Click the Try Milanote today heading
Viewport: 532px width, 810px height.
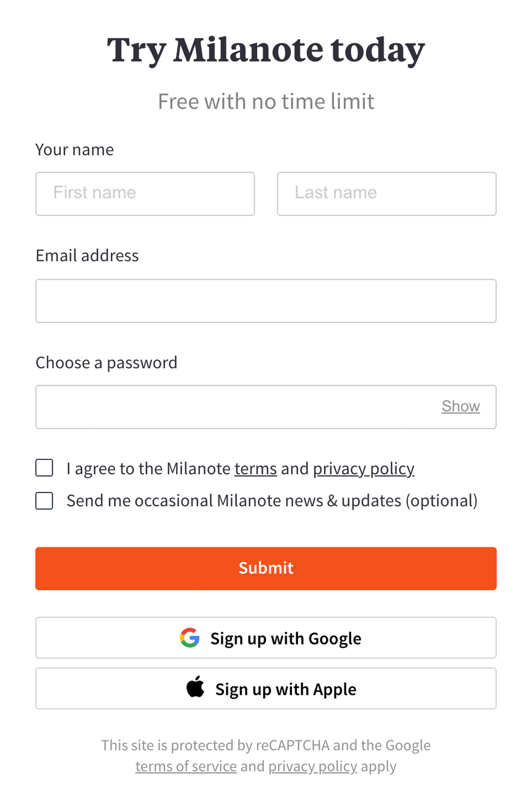266,50
